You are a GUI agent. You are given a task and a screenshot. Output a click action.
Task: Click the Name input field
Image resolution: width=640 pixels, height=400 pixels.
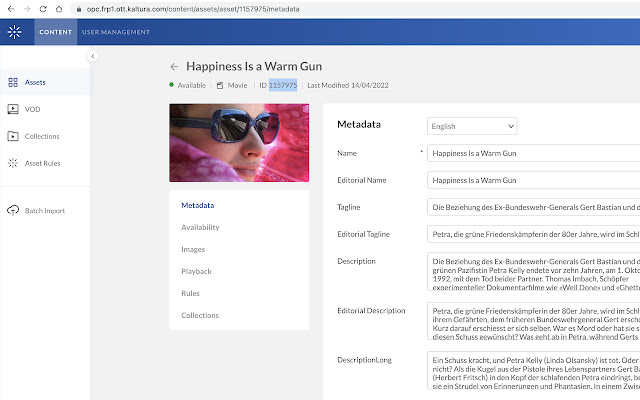coord(533,153)
